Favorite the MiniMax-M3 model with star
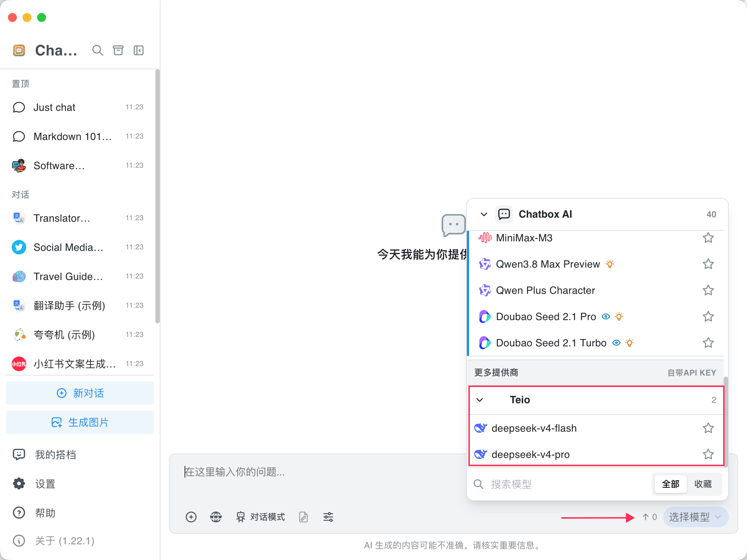Screen dimensions: 747x560 708,238
